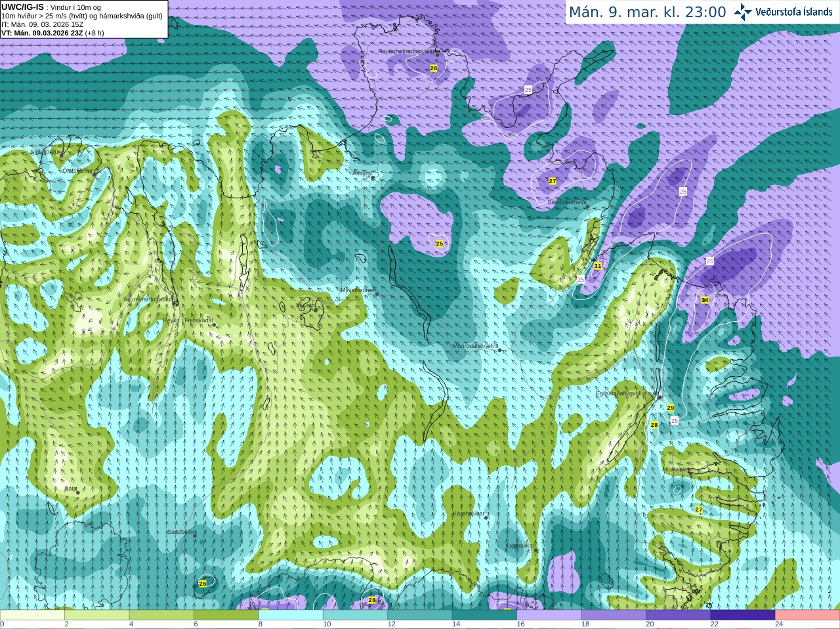
Task: Click the scale number 8 on legend
Action: [x=261, y=624]
